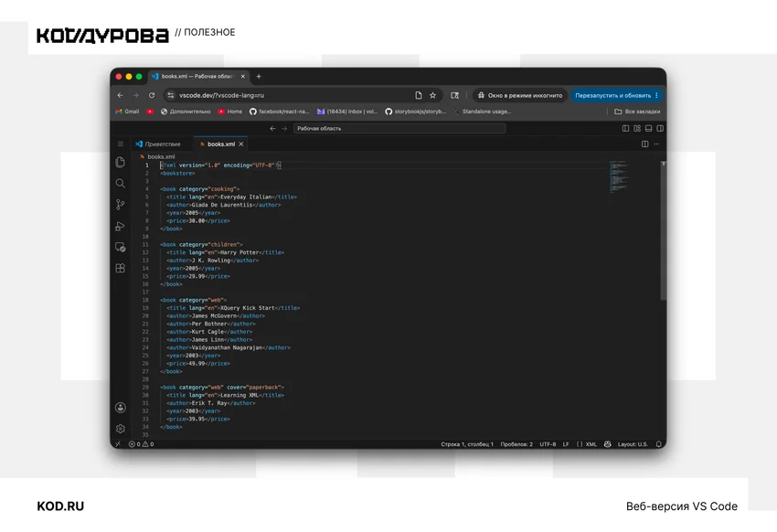
Task: Click books.xml in the breadcrumb
Action: [x=161, y=156]
